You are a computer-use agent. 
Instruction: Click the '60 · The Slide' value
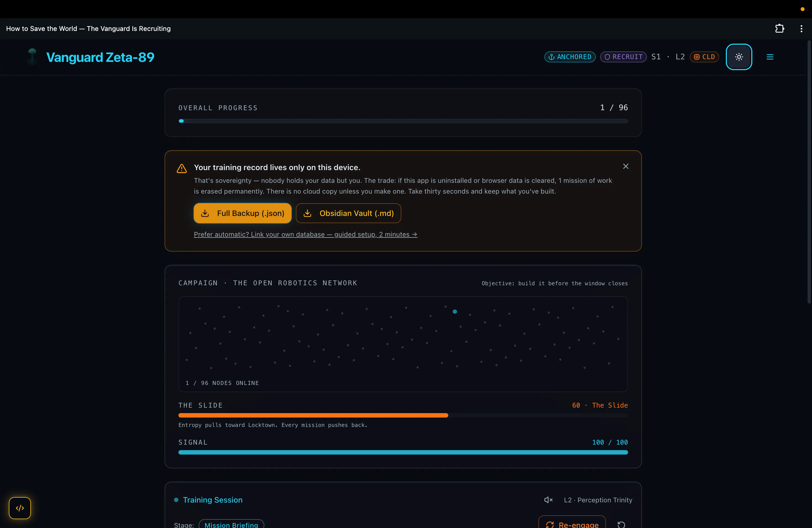pos(600,405)
